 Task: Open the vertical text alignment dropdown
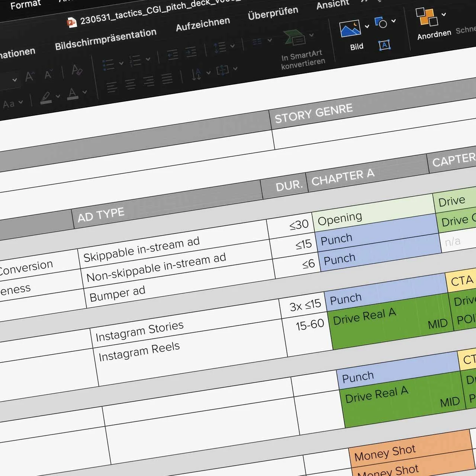235,68
